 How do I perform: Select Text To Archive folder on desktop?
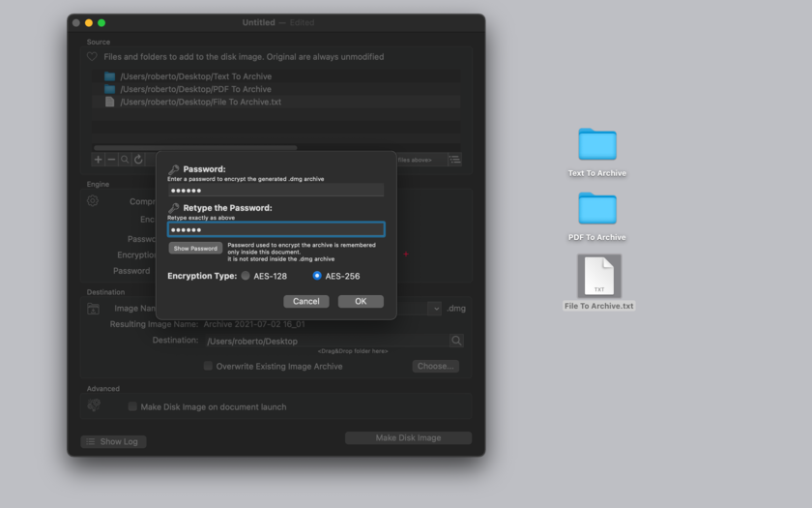(x=597, y=144)
